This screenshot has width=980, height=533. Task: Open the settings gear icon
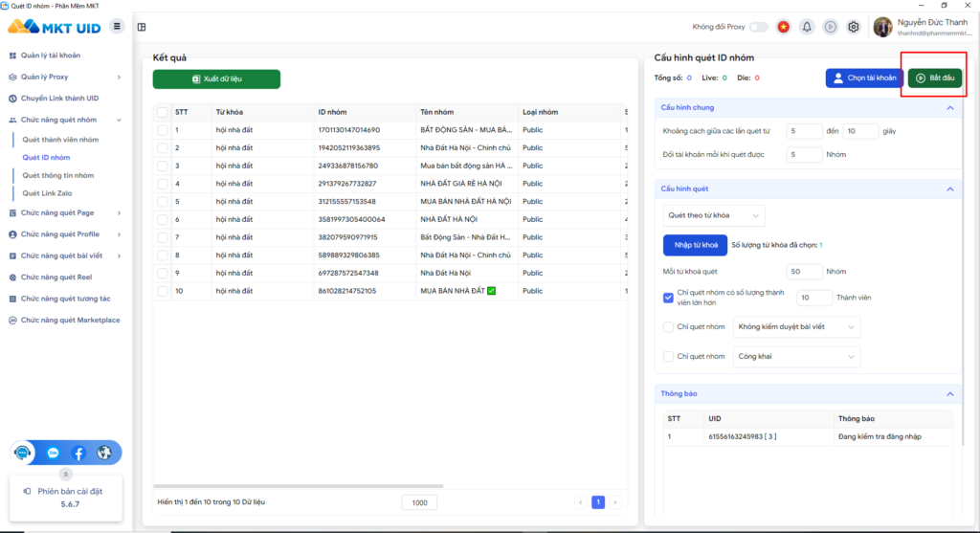click(854, 27)
